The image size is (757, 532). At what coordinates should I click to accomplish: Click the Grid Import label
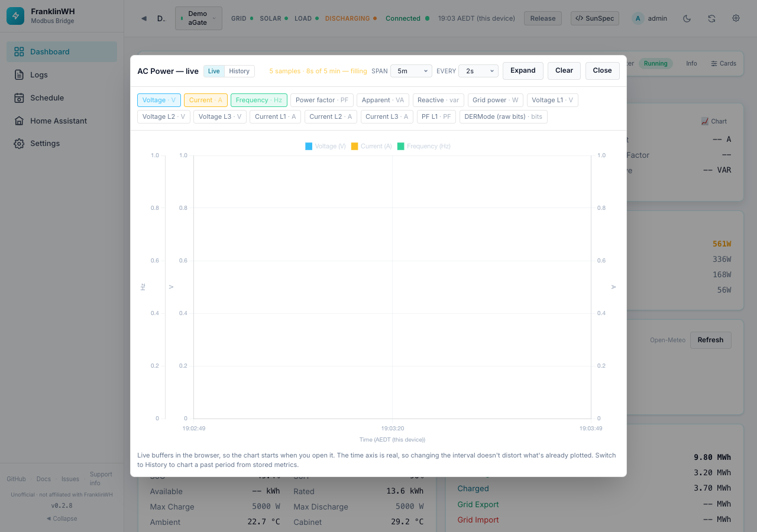coord(478,520)
